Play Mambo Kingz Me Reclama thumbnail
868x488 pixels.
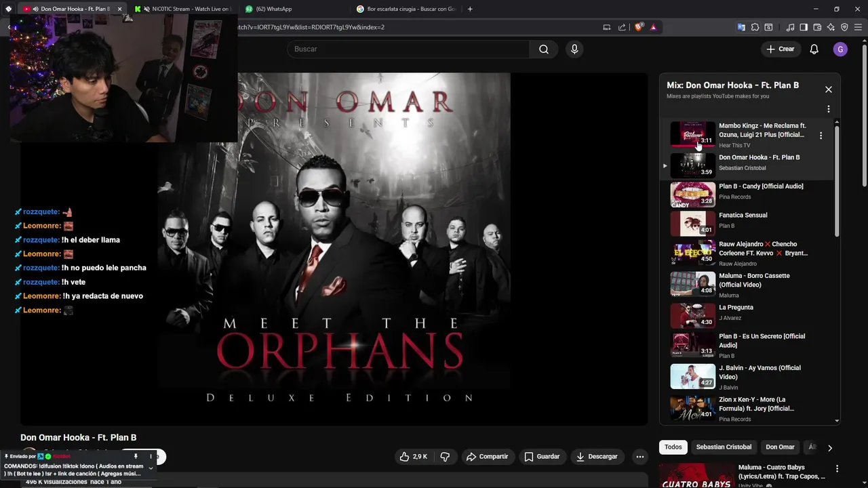[x=692, y=134]
